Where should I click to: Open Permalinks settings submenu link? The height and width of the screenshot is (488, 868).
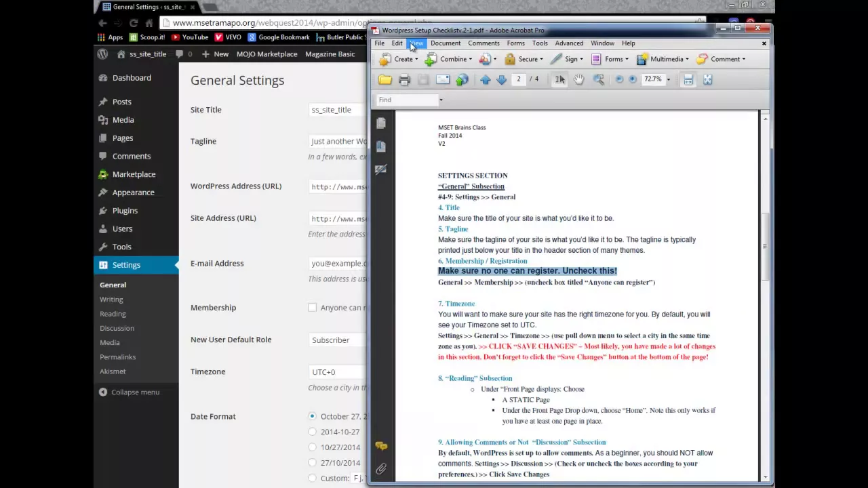(x=118, y=357)
